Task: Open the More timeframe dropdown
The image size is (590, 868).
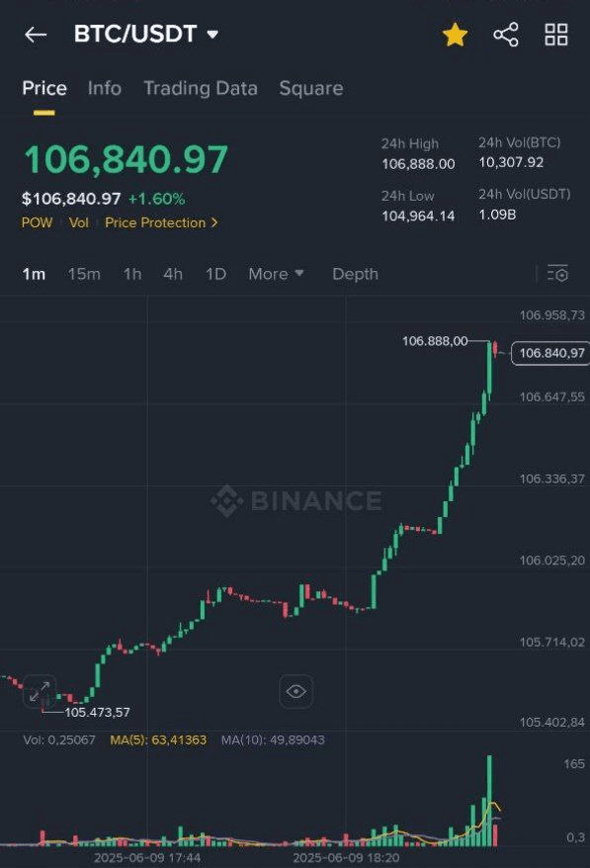Action: coord(276,274)
